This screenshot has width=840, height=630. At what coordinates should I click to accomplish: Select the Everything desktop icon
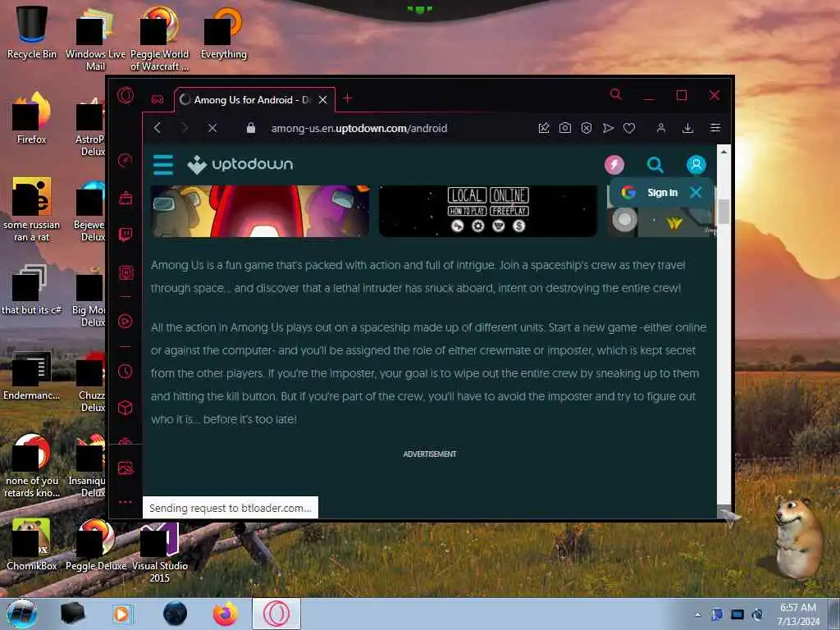point(223,33)
